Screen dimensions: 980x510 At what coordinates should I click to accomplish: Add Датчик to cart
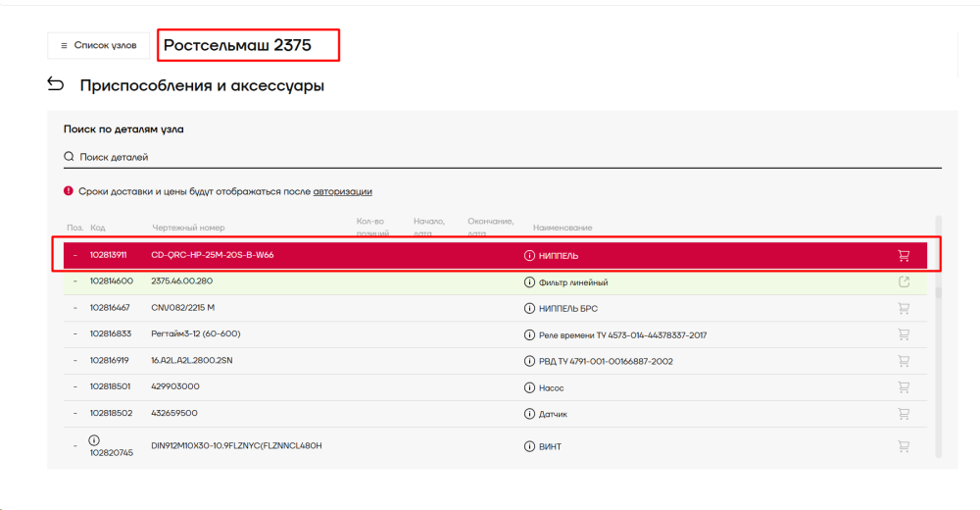(x=904, y=414)
